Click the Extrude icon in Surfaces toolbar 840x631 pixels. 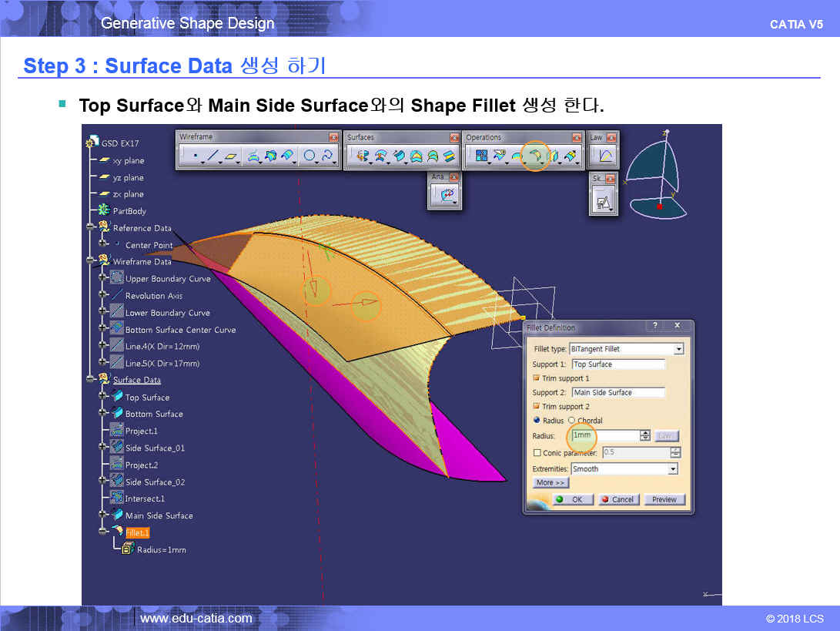tap(361, 156)
